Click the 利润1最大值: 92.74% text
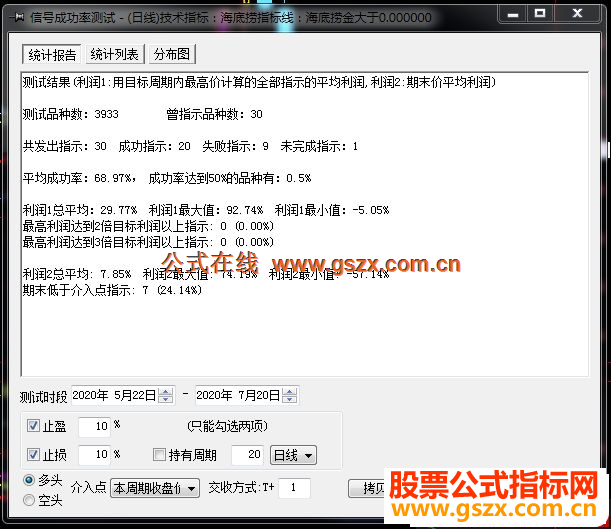 (206, 210)
